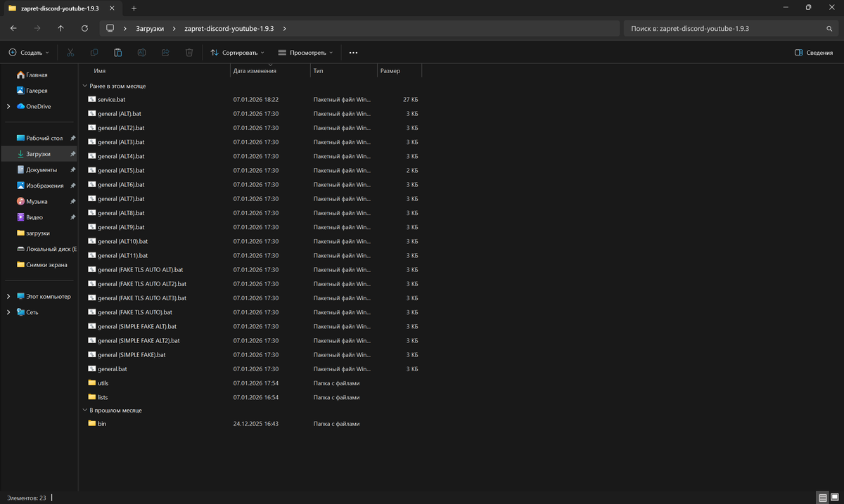The height and width of the screenshot is (504, 844).
Task: Open Рабочий стол in the sidebar
Action: click(x=39, y=138)
